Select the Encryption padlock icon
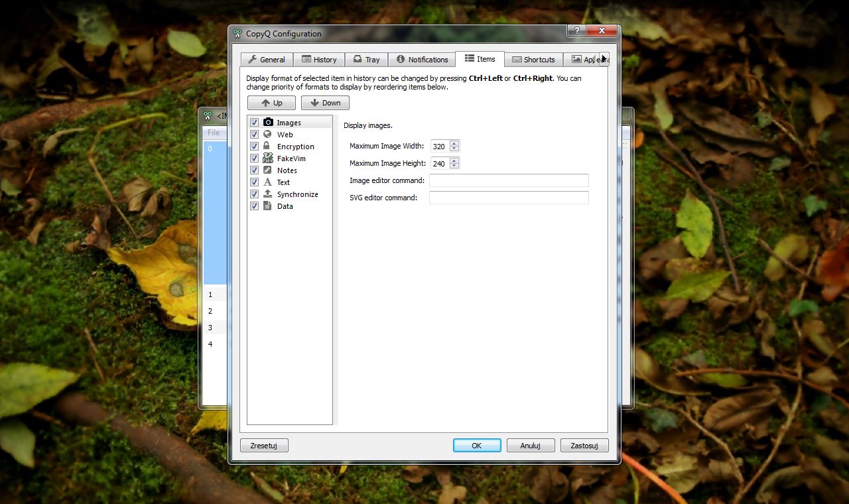 click(267, 146)
